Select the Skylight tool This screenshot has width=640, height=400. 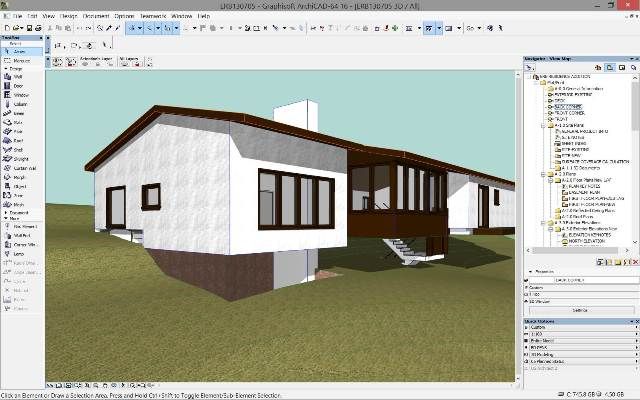(x=21, y=159)
